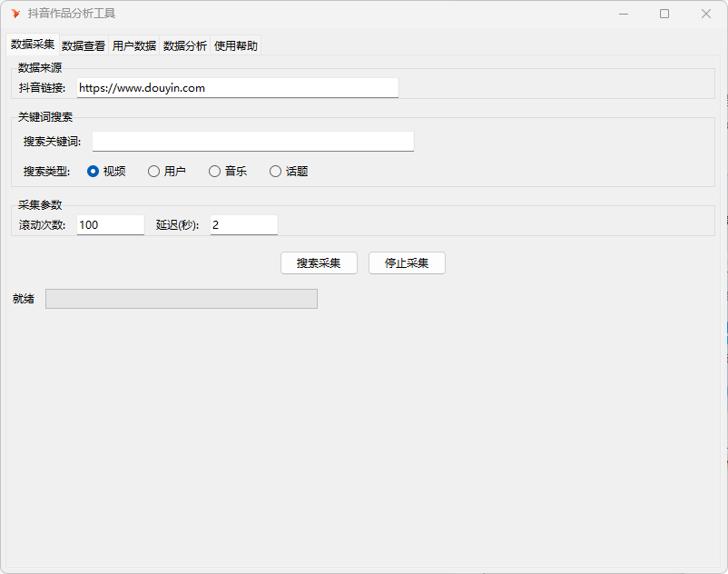Click the 采集参数 group label
The width and height of the screenshot is (728, 574).
pyautogui.click(x=40, y=204)
